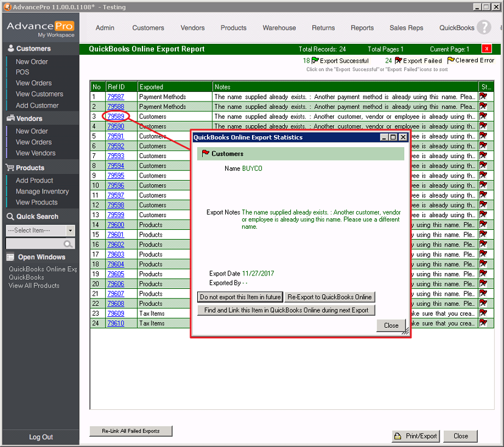Switch to View All Products open window
Viewport: 504px width, 447px height.
tap(34, 285)
